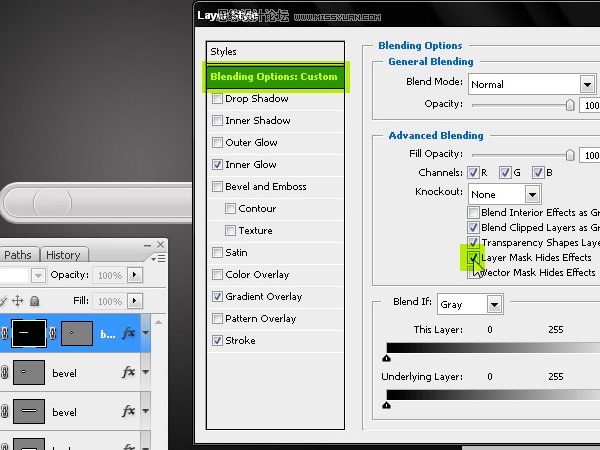Uncheck the Stroke checkbox

click(217, 341)
